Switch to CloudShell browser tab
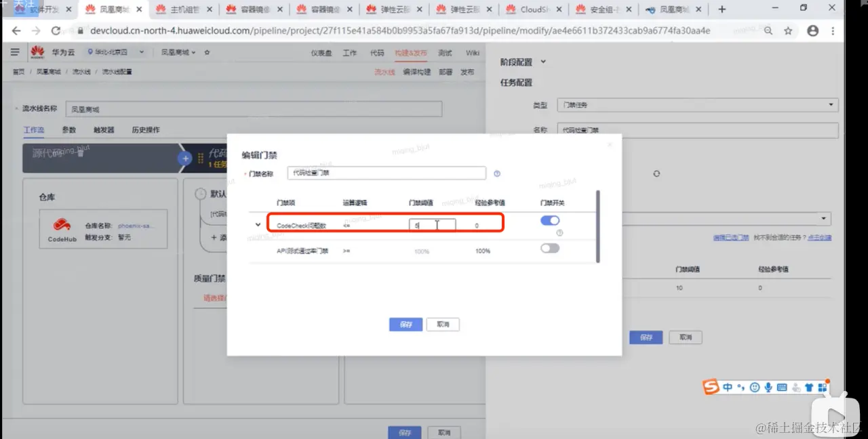 pyautogui.click(x=534, y=9)
